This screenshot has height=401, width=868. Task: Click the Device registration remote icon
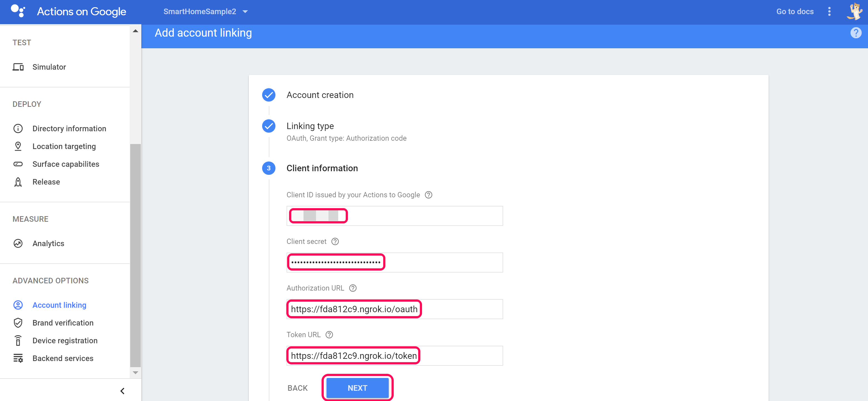pos(18,341)
